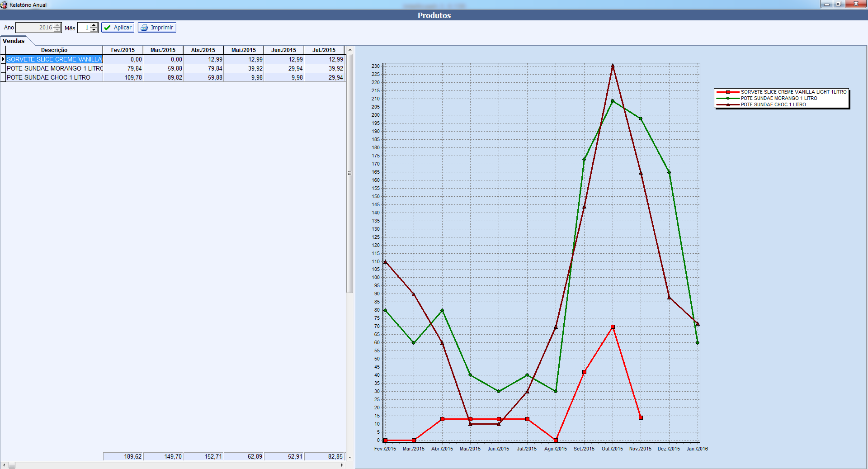Click the printer icon on Imprimir

[144, 28]
